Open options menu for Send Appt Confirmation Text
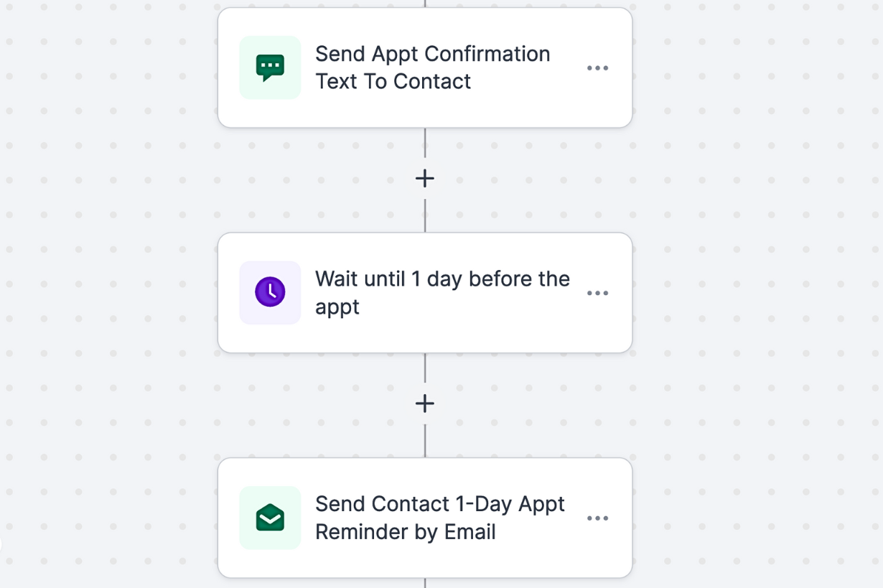The image size is (883, 588). pos(597,68)
